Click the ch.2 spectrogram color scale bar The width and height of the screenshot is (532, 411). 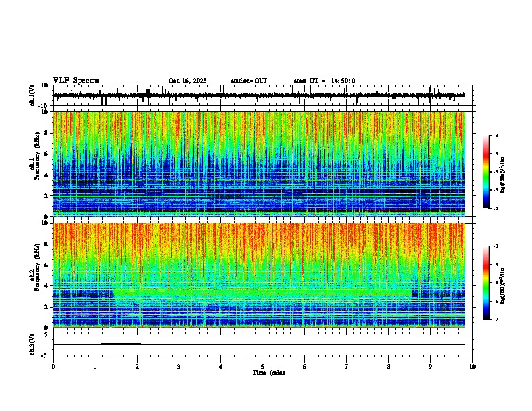coord(486,283)
